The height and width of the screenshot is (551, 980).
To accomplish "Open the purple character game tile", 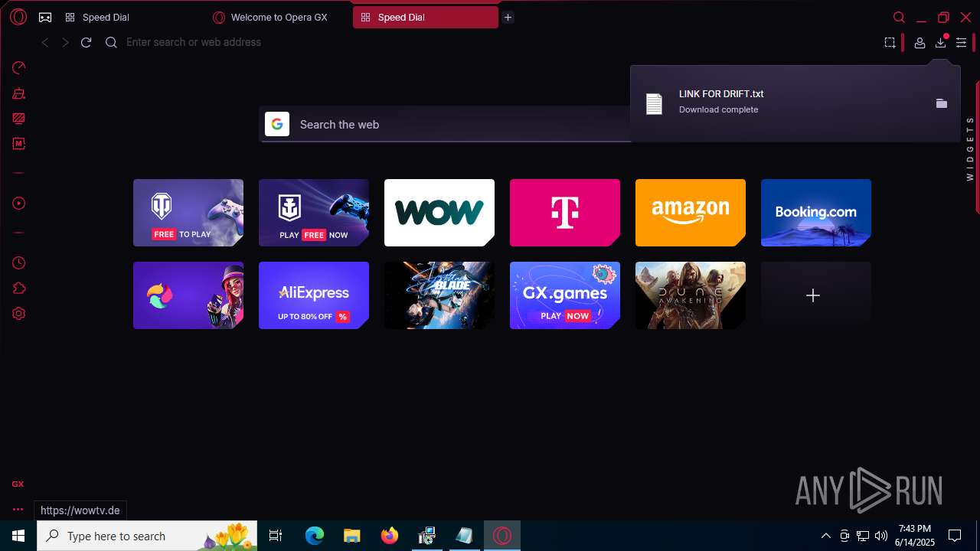I will pyautogui.click(x=188, y=295).
